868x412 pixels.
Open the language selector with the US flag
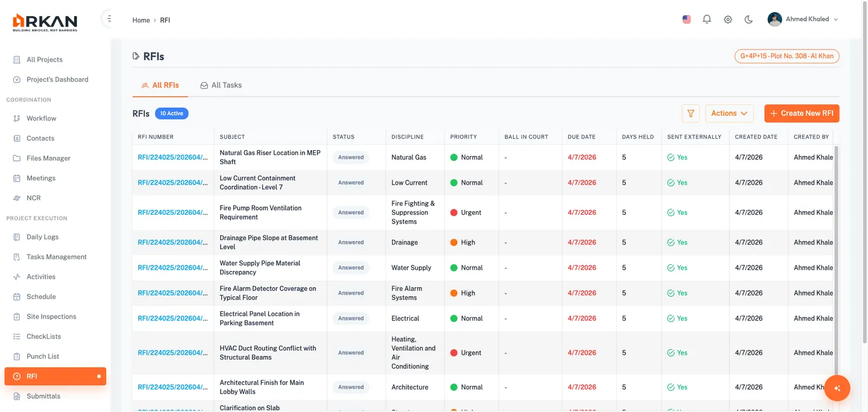(686, 19)
